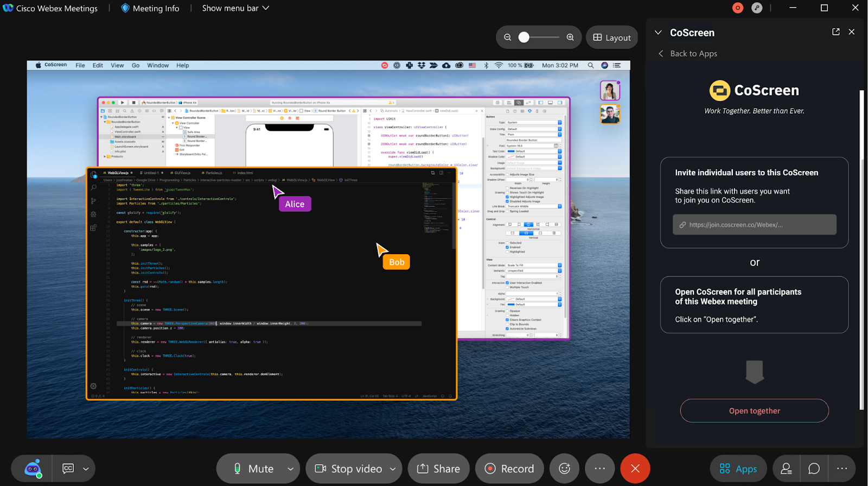Screen dimensions: 868x486
Task: Click the red recording indicator in title bar
Action: coord(738,8)
